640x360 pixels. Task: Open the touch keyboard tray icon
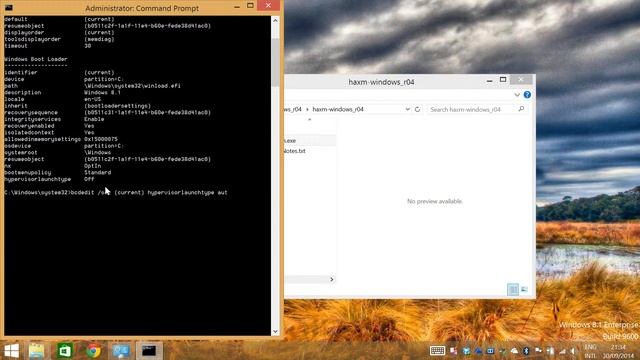pyautogui.click(x=437, y=351)
